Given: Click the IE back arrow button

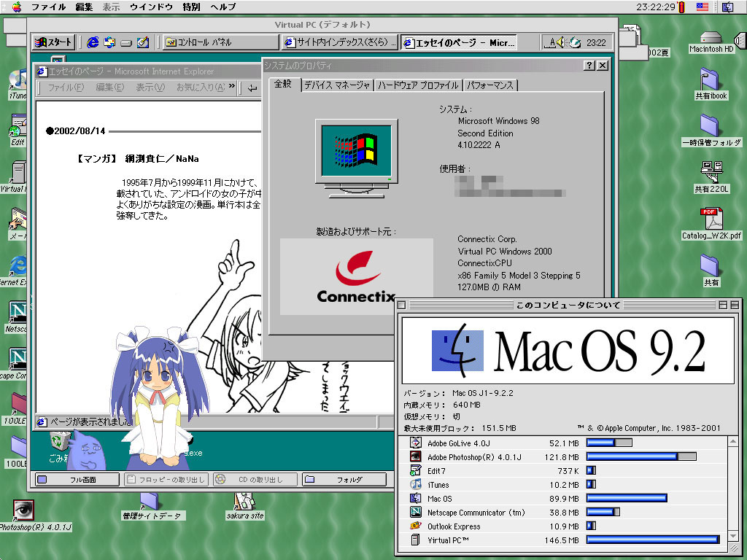Looking at the screenshot, I should pyautogui.click(x=252, y=88).
